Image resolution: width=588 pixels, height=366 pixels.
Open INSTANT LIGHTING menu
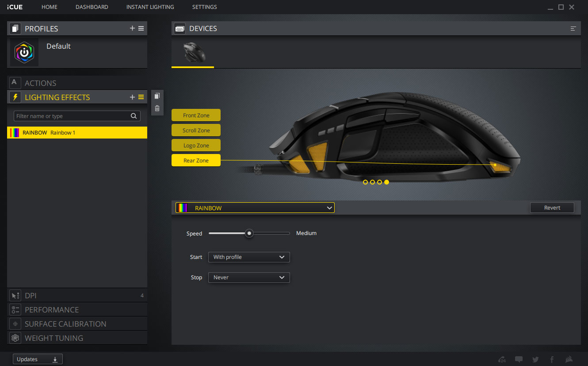coord(150,7)
